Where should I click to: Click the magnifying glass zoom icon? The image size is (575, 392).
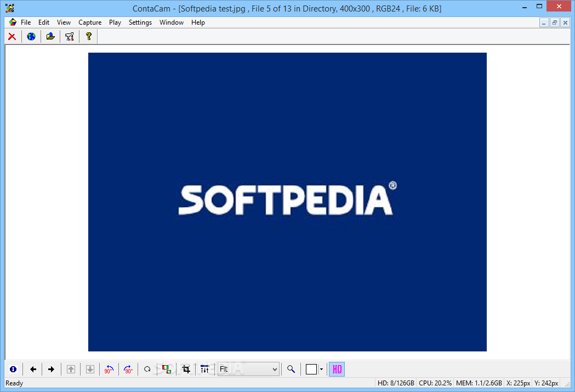pyautogui.click(x=291, y=370)
